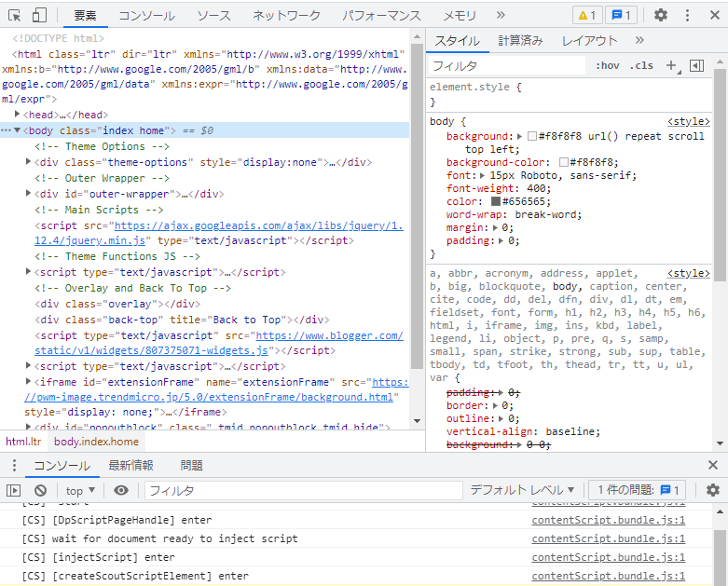Screen dimensions: 728x586
Task: Switch to the メモリ tab
Action: [x=460, y=16]
